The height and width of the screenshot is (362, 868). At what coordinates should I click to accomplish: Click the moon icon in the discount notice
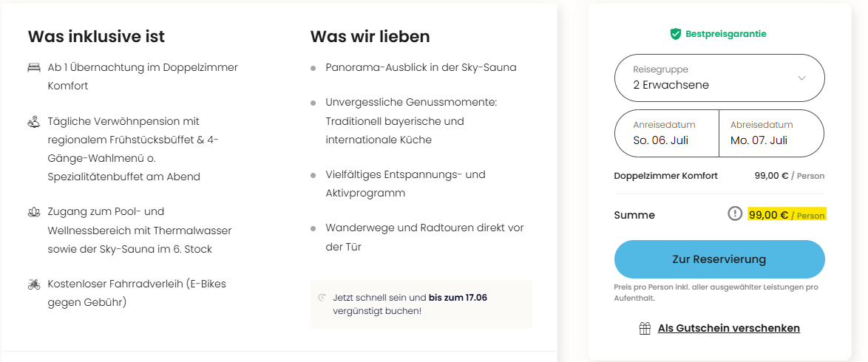(x=322, y=298)
